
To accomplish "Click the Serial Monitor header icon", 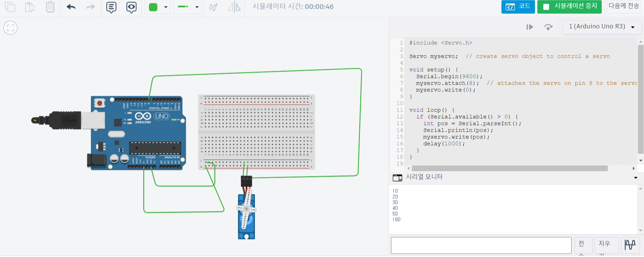I will [397, 177].
